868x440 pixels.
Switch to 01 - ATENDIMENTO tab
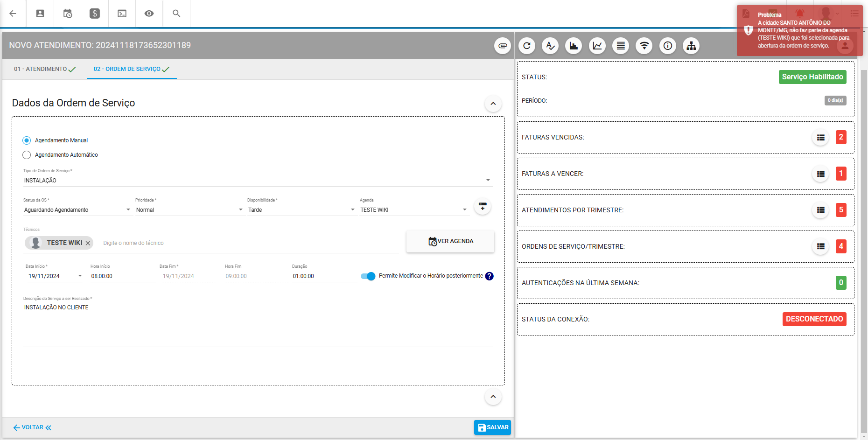[45, 69]
